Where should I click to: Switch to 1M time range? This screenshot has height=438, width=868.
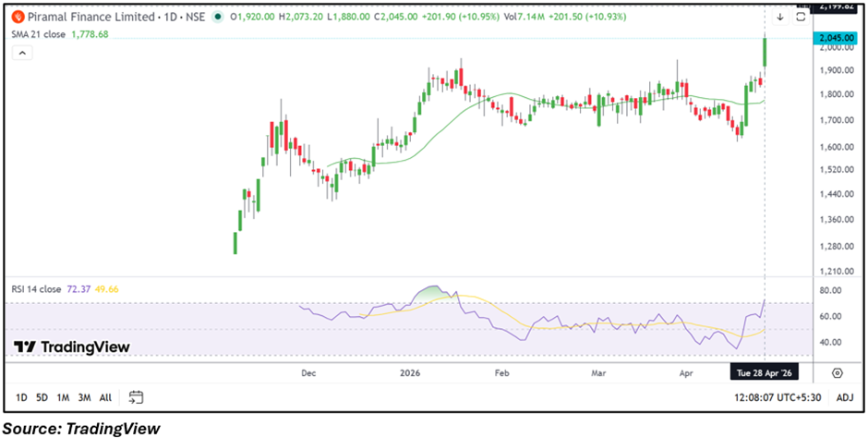tap(63, 397)
